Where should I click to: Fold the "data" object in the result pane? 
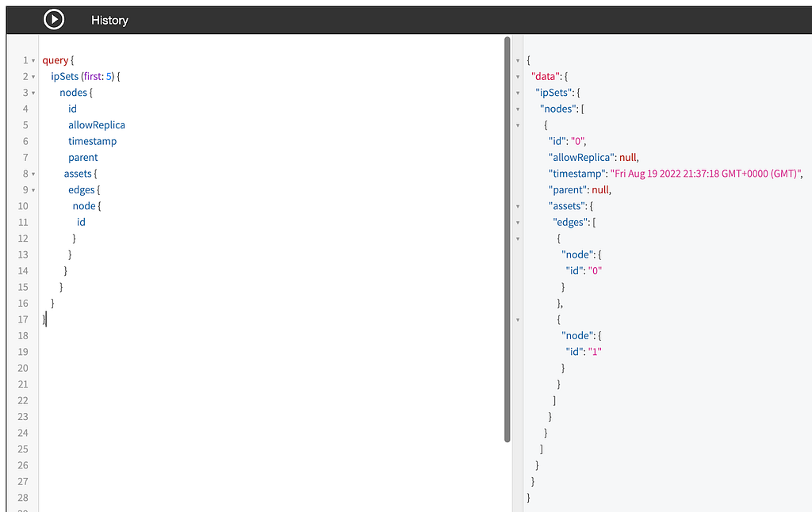click(518, 77)
